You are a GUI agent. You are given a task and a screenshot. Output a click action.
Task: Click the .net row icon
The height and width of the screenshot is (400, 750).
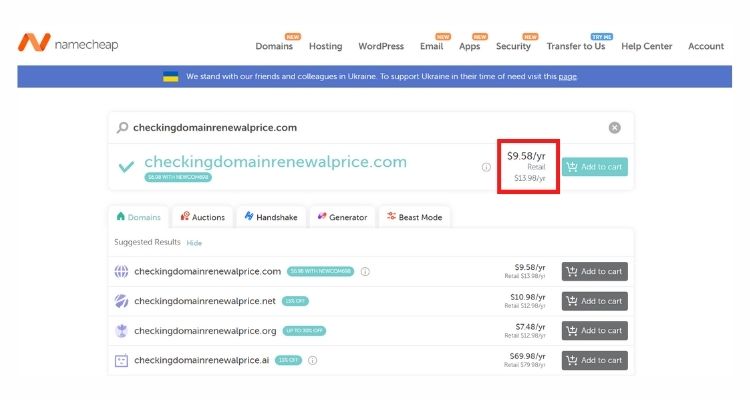(121, 301)
